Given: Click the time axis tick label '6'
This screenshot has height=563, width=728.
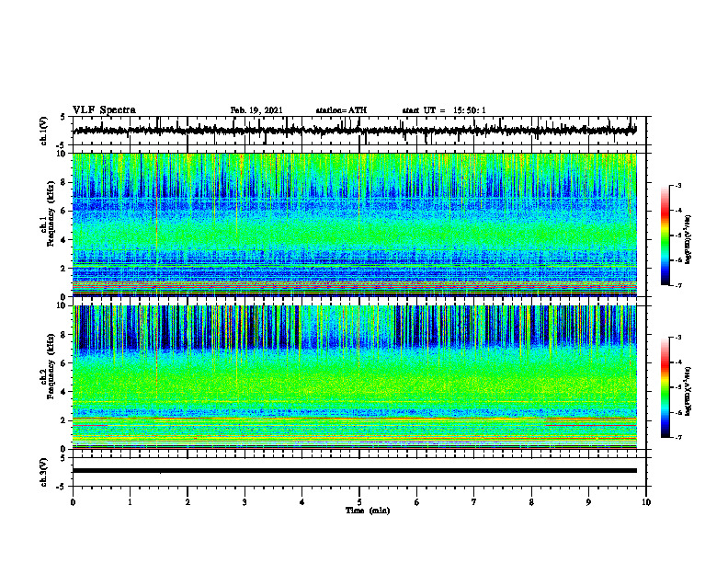Looking at the screenshot, I should (x=416, y=502).
